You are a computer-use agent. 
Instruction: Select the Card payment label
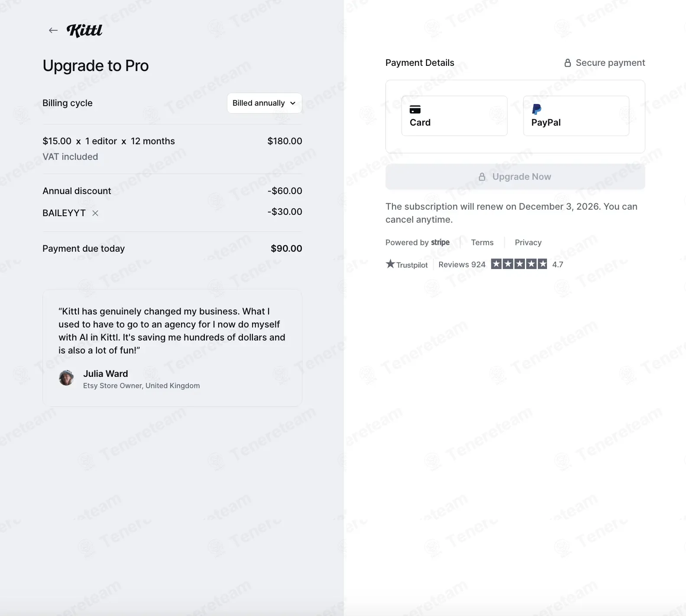click(x=420, y=123)
